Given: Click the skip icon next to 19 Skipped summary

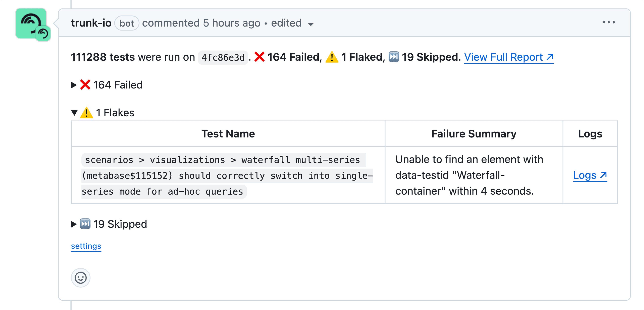Looking at the screenshot, I should (x=393, y=57).
